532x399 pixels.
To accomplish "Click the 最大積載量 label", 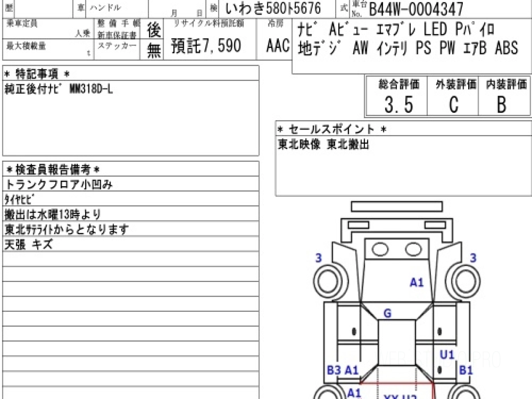I will point(26,45).
